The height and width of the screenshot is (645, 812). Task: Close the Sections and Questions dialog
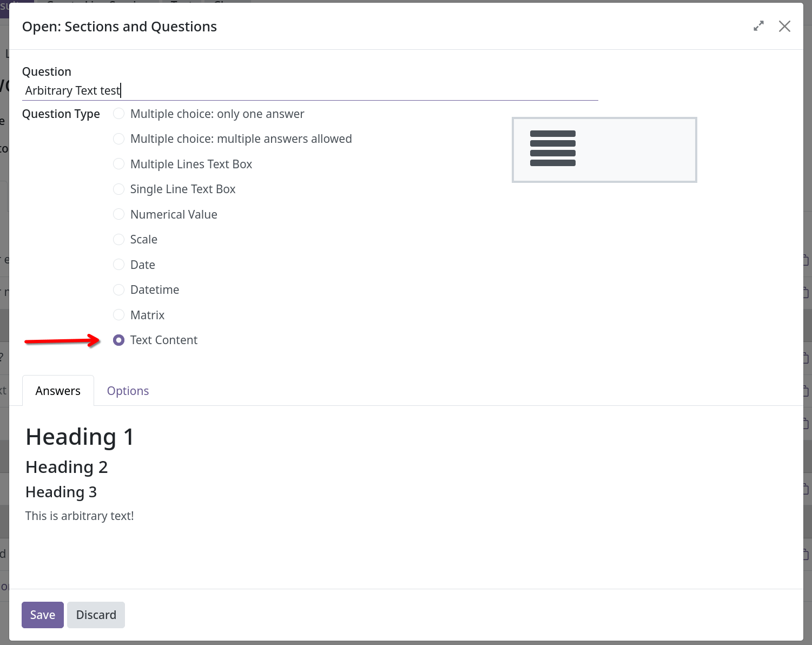(785, 25)
